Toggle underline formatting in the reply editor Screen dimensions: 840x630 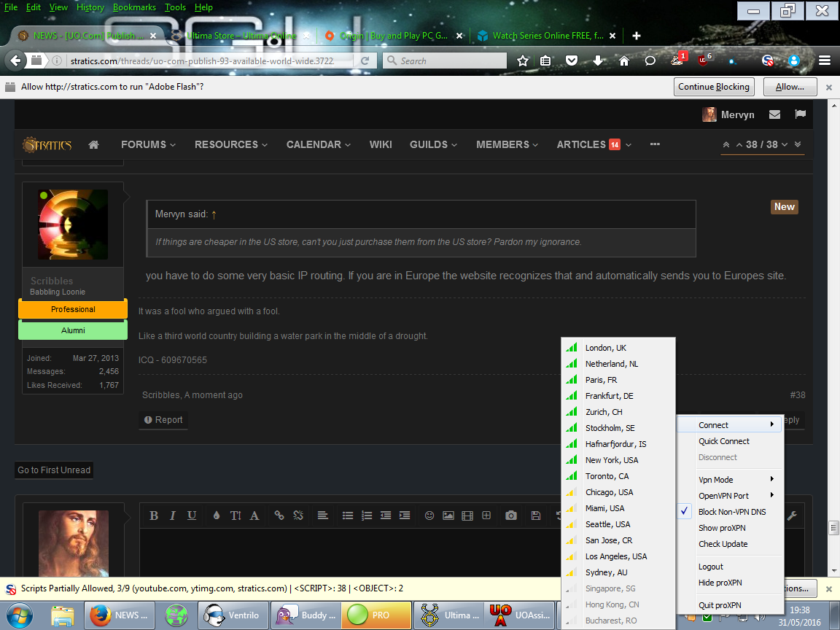point(191,516)
